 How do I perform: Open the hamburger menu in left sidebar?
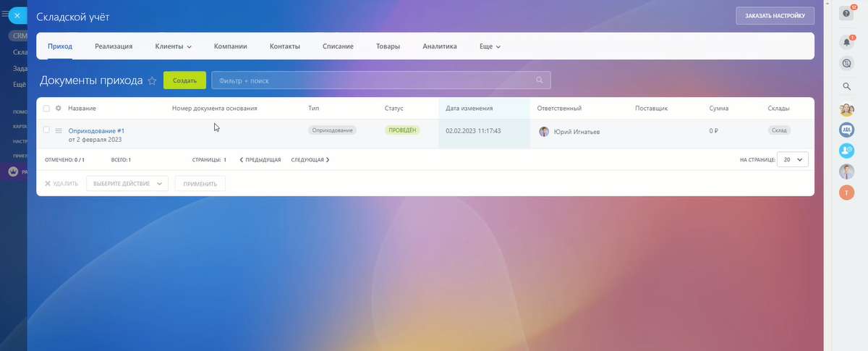4,14
